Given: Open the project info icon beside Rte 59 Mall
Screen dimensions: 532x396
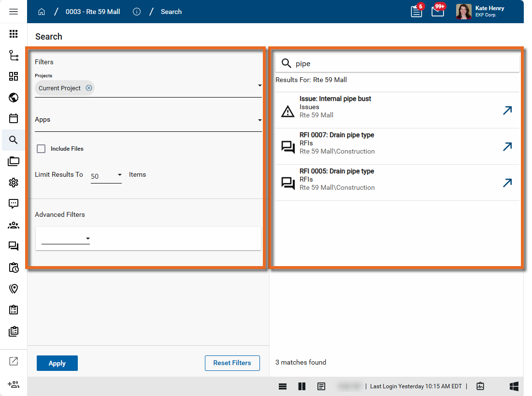Looking at the screenshot, I should pos(137,12).
